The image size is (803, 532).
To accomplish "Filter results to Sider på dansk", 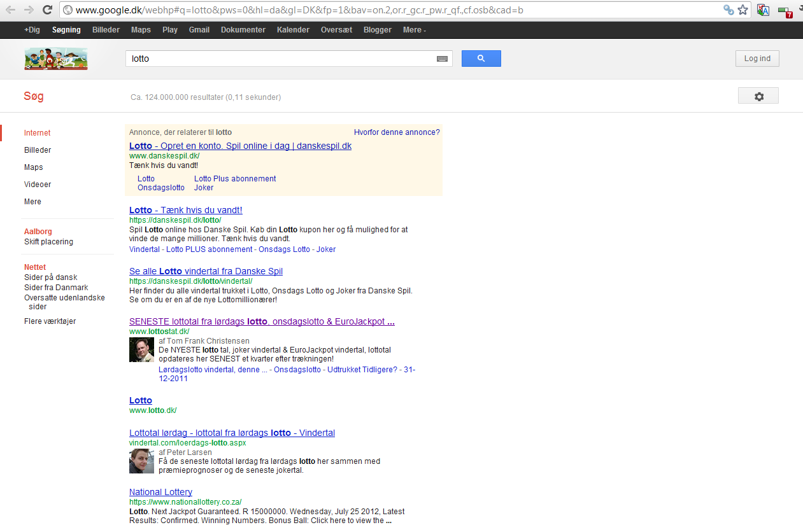I will 50,277.
